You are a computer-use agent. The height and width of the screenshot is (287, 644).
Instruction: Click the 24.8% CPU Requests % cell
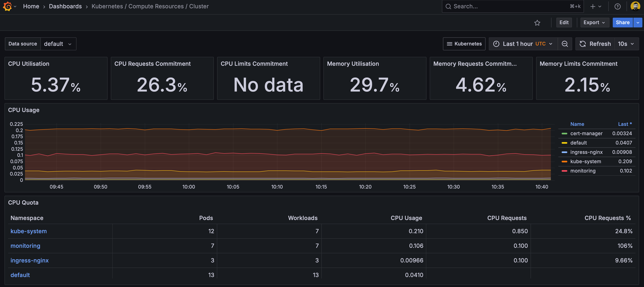click(x=624, y=231)
